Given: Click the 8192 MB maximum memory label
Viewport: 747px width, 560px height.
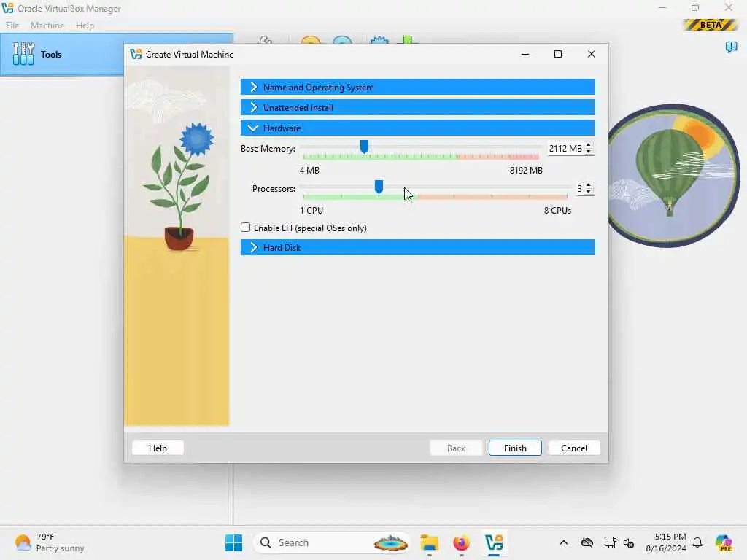Looking at the screenshot, I should [526, 171].
